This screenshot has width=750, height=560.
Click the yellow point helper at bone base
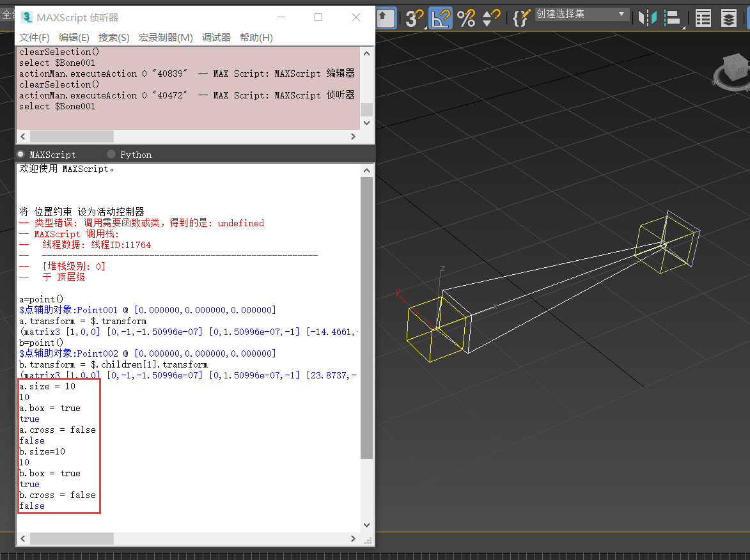pyautogui.click(x=436, y=329)
